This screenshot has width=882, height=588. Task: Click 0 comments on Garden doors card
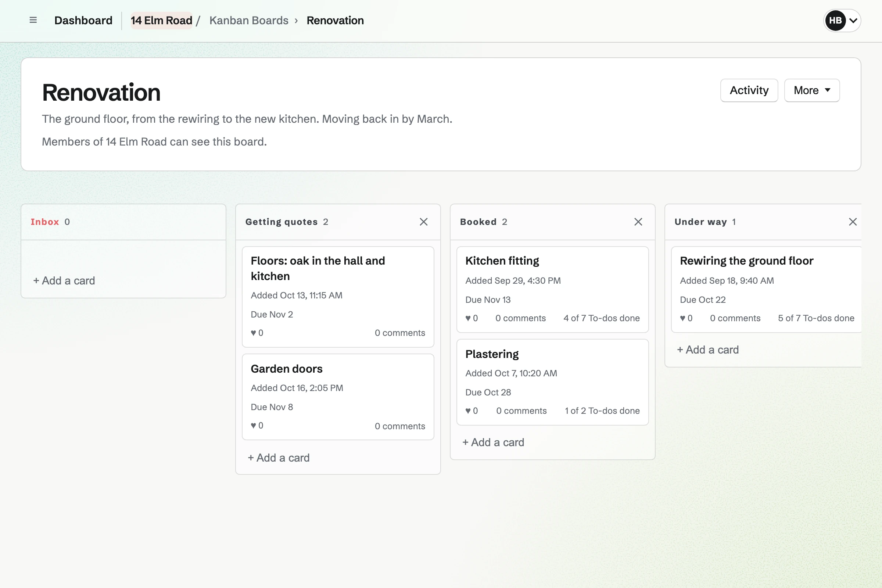coord(400,426)
